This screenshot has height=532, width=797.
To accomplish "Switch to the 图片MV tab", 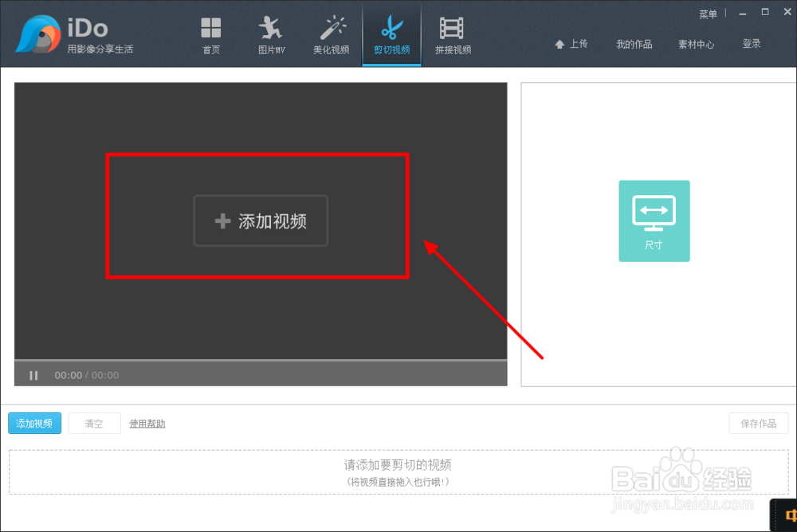I will point(271,36).
